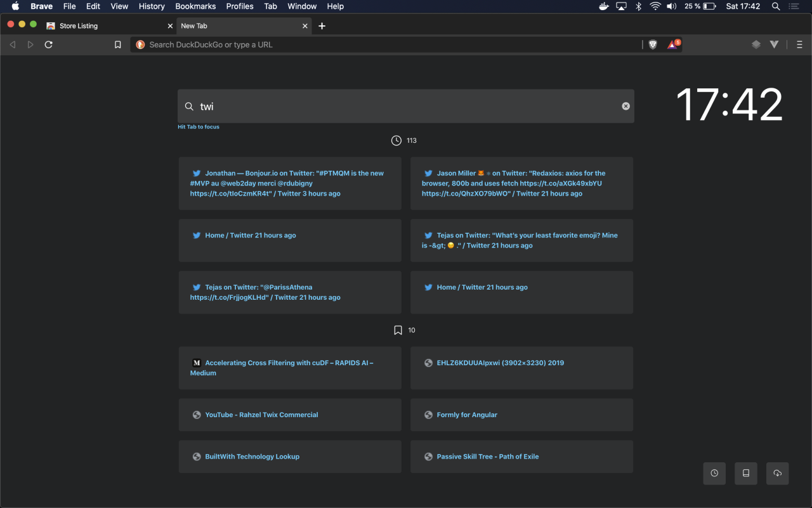Open the bookmarks book icon button at bottom right
Viewport: 812px width, 508px height.
point(746,473)
